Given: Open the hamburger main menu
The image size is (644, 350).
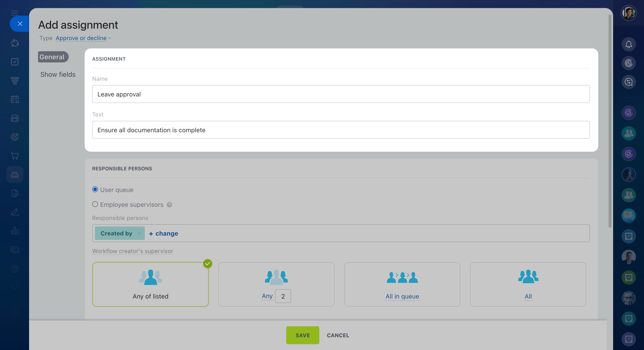Looking at the screenshot, I should coord(15,13).
